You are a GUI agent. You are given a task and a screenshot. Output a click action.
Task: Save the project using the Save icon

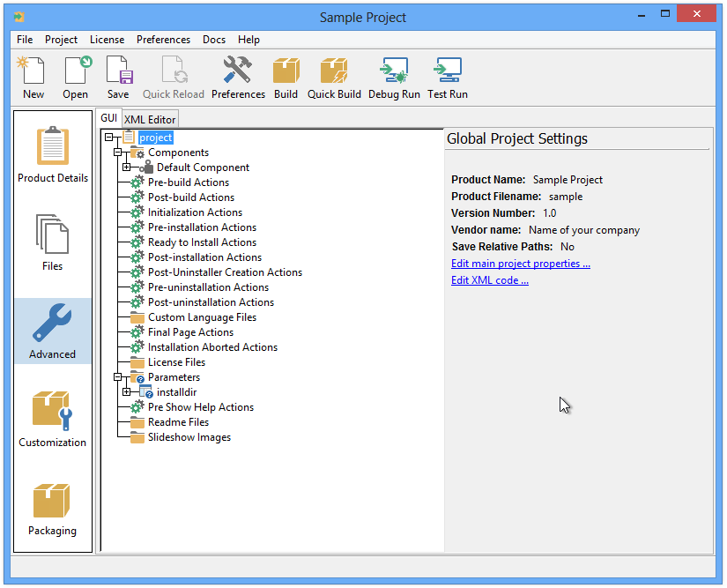[x=117, y=77]
